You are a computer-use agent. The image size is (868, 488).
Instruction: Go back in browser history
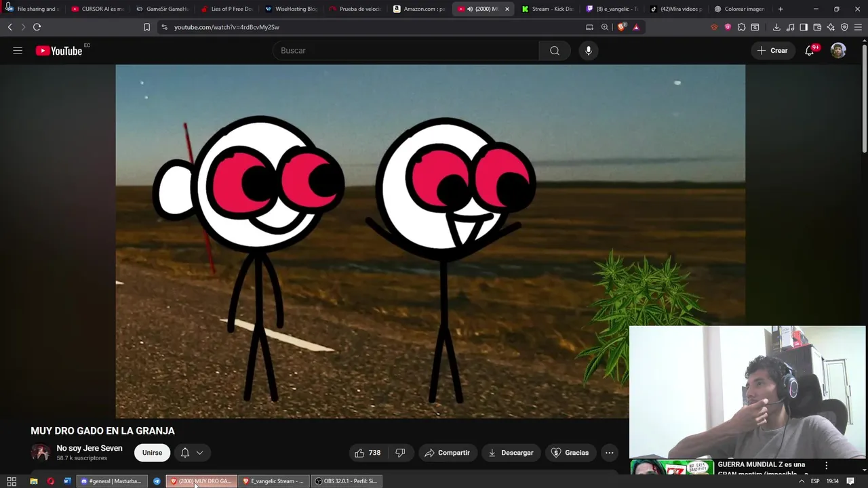9,27
